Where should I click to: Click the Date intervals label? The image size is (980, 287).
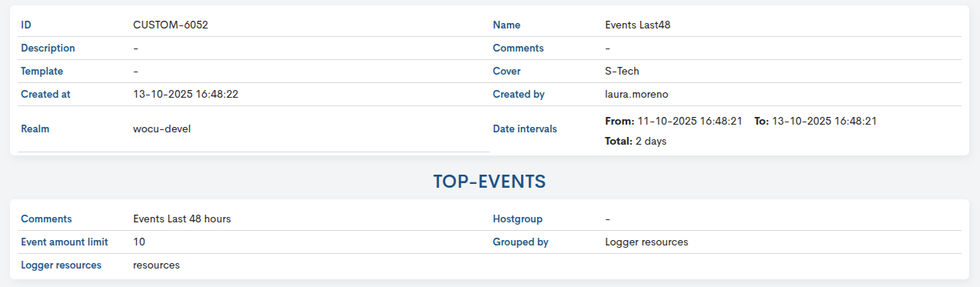pos(525,128)
